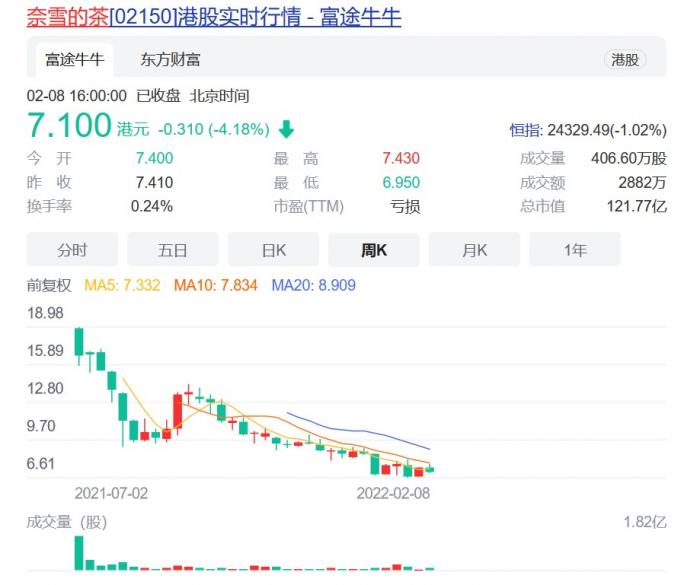This screenshot has width=700, height=585.
Task: Click the 前复权 label
Action: click(x=49, y=285)
